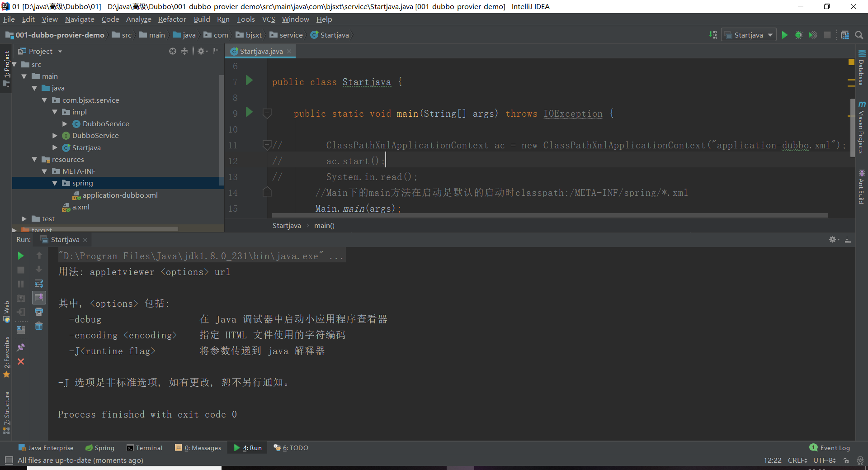
Task: Click Stop icon in the Run panel
Action: (x=21, y=270)
